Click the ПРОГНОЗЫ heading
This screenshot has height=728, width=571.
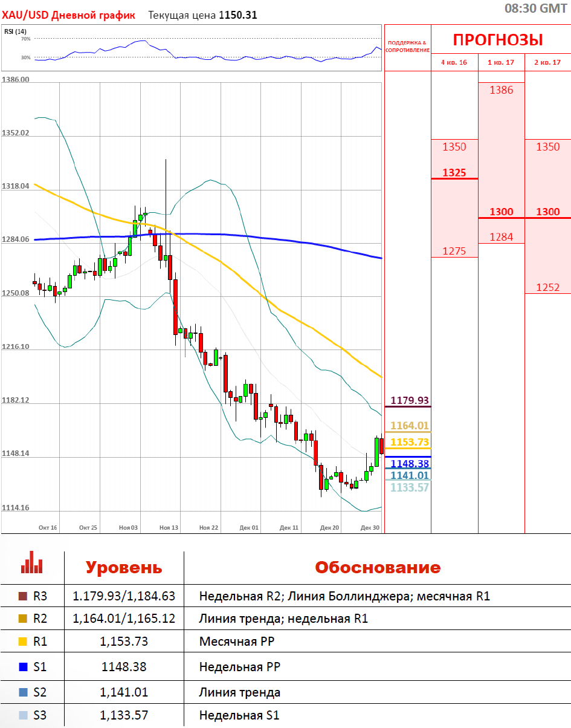pyautogui.click(x=498, y=40)
